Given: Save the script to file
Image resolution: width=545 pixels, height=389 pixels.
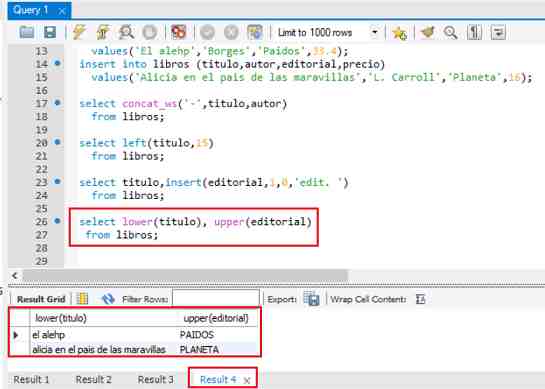Looking at the screenshot, I should (x=50, y=33).
